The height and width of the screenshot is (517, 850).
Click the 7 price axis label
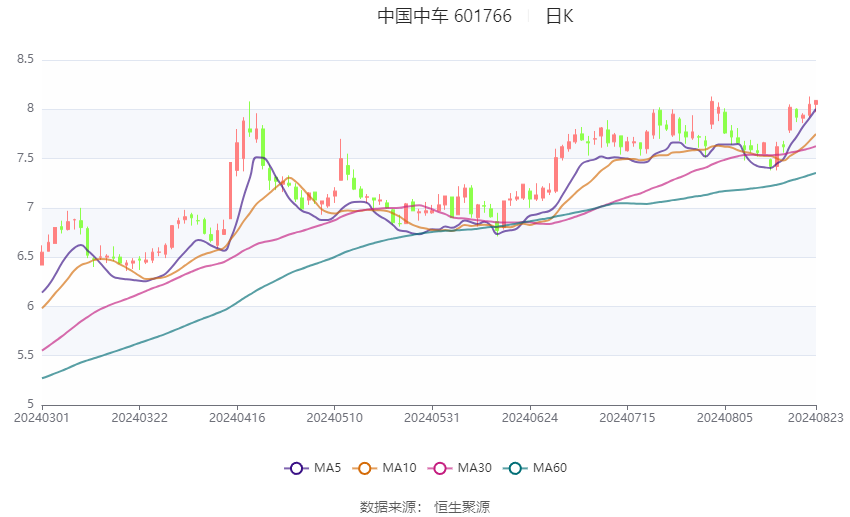pos(30,207)
